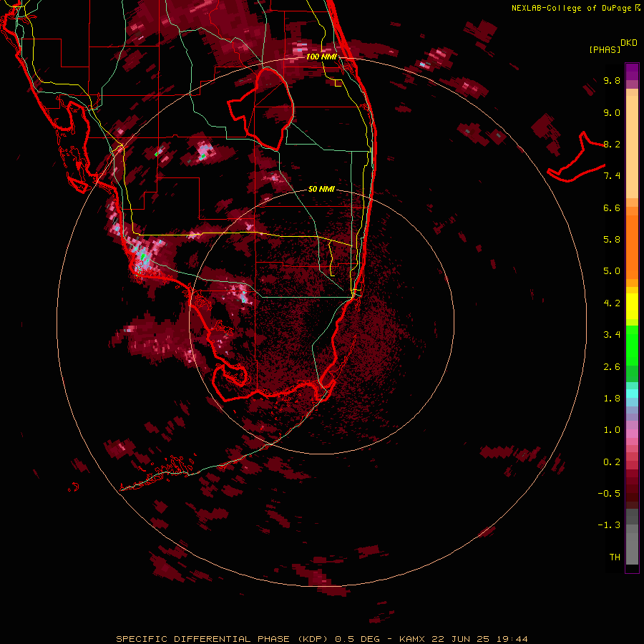
Task: Click the 5.8 scale value
Action: [x=612, y=240]
